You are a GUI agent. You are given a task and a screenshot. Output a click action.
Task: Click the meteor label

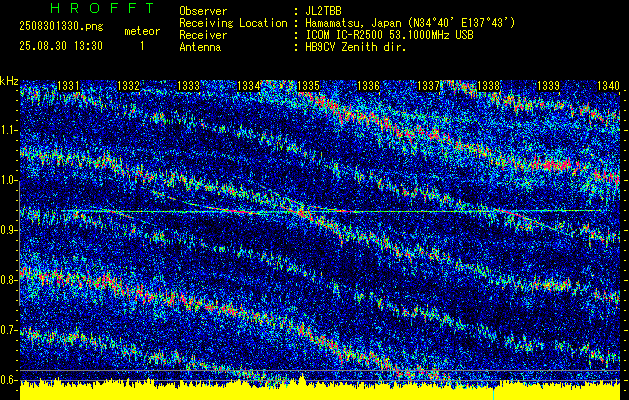(x=142, y=31)
